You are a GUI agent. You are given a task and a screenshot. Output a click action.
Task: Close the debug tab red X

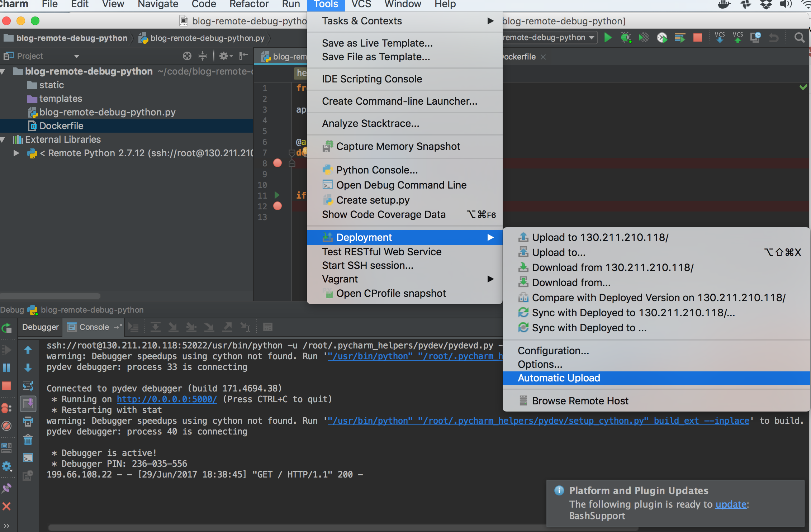[x=6, y=506]
